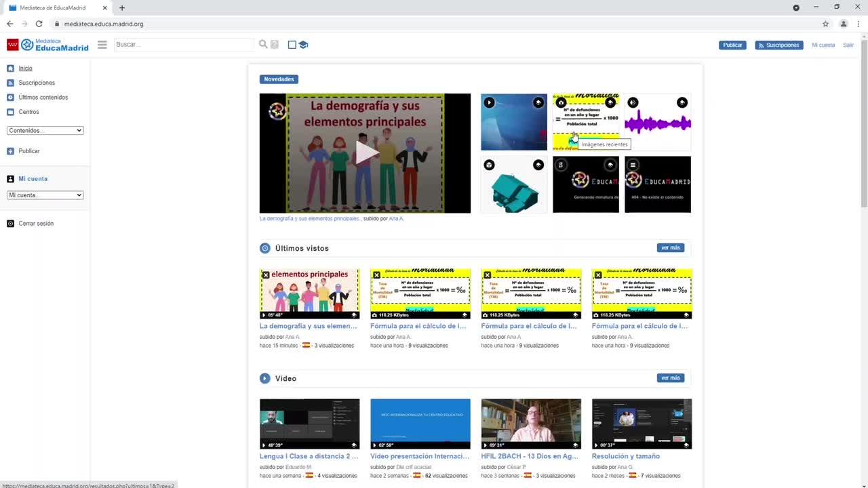868x488 pixels.
Task: Click the page vertical scrollbar
Action: (863, 122)
